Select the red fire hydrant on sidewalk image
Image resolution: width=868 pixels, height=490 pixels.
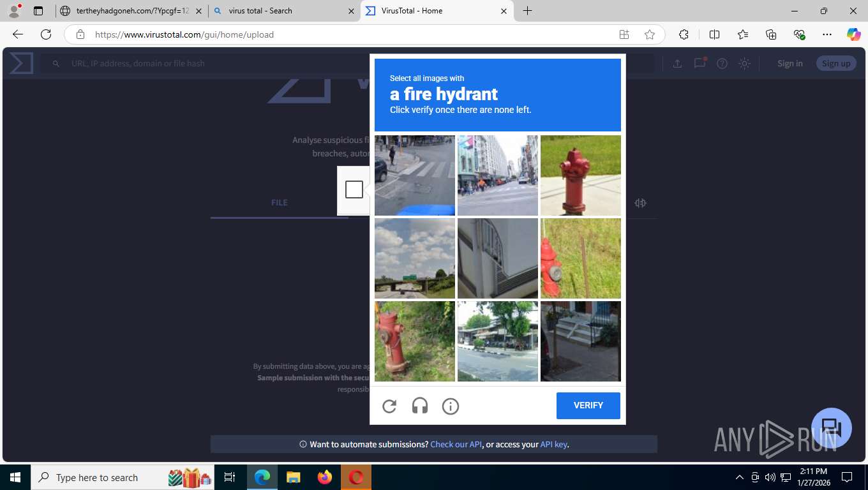click(x=581, y=175)
